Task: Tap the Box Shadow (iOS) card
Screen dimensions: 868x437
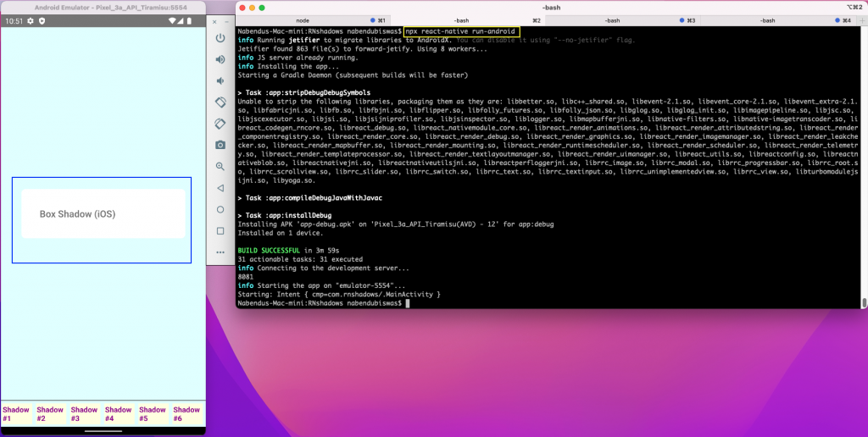Action: click(103, 213)
